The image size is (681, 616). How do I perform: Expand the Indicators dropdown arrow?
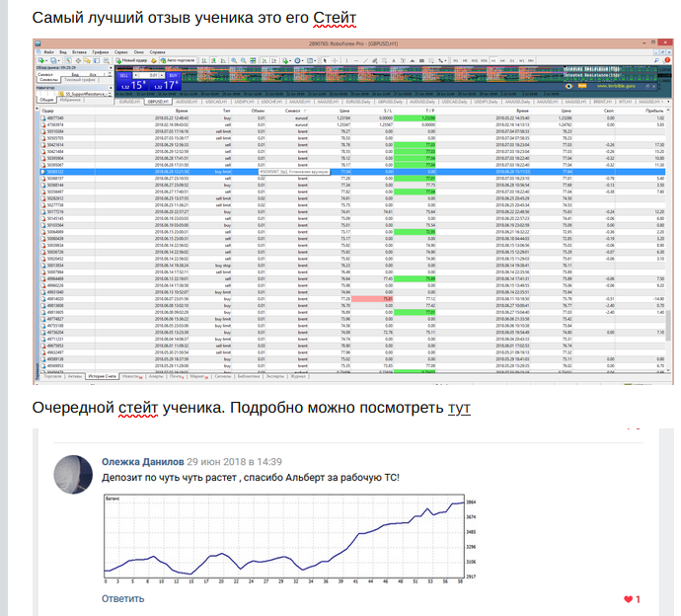click(290, 61)
